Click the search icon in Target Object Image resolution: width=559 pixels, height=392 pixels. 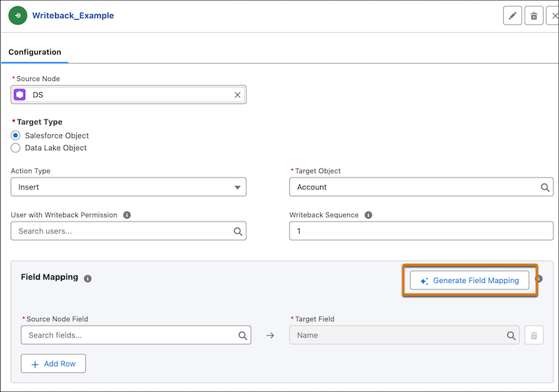[x=545, y=187]
